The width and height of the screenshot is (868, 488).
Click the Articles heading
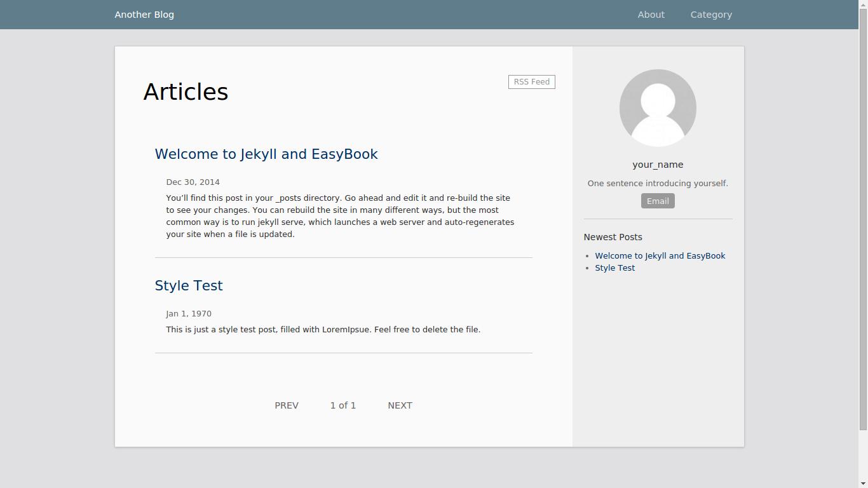(x=186, y=91)
